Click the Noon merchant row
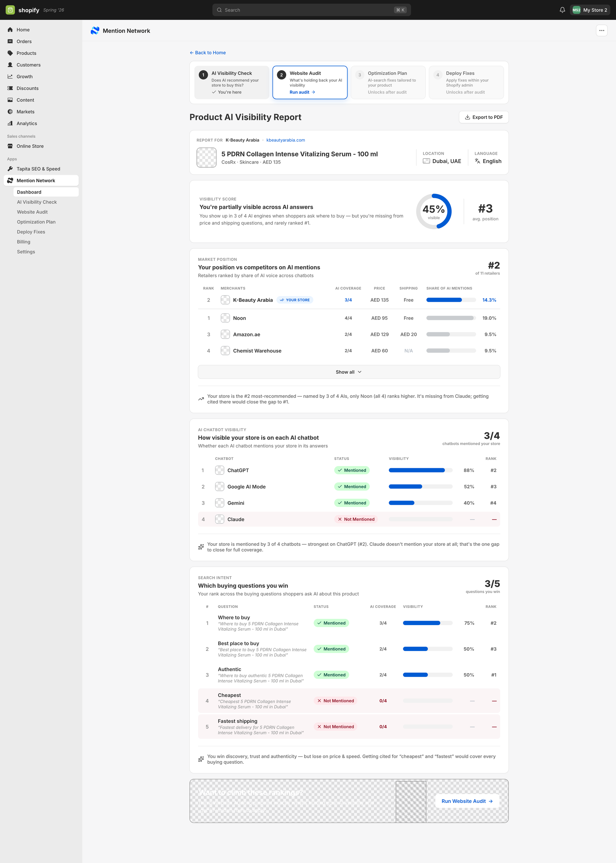This screenshot has height=863, width=616. pos(349,318)
